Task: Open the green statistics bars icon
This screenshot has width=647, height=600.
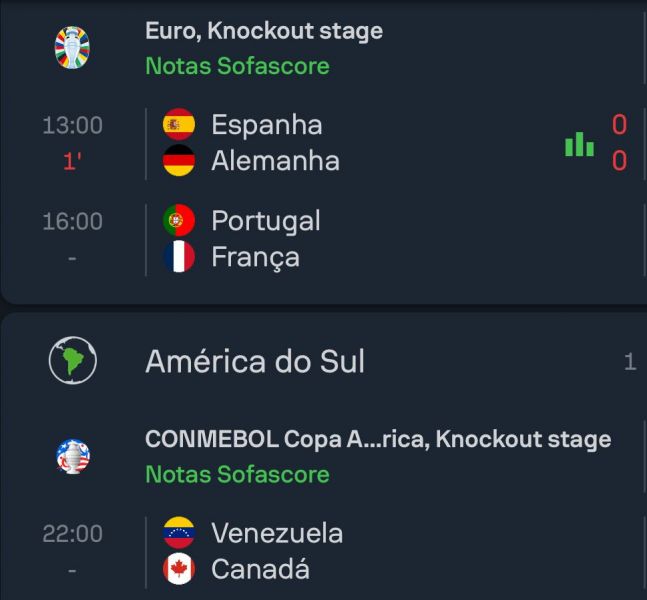Action: pyautogui.click(x=579, y=143)
